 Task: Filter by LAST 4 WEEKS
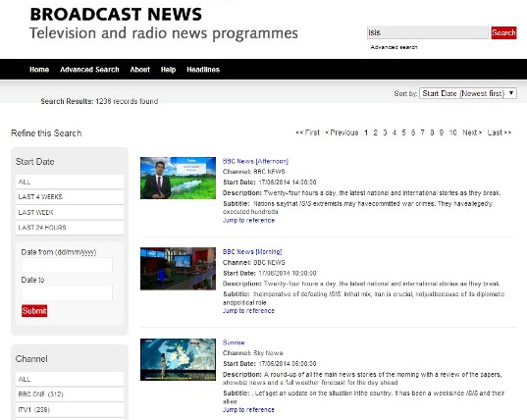(x=70, y=197)
